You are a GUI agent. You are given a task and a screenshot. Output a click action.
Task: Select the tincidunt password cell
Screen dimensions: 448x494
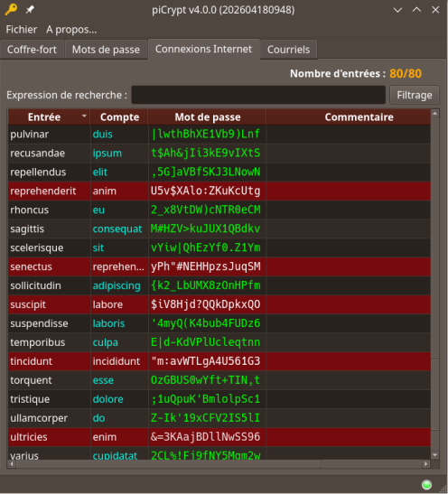point(207,361)
